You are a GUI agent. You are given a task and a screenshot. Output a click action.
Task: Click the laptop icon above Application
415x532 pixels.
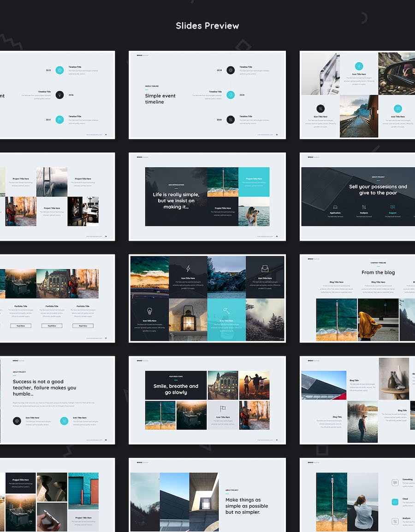pos(335,207)
